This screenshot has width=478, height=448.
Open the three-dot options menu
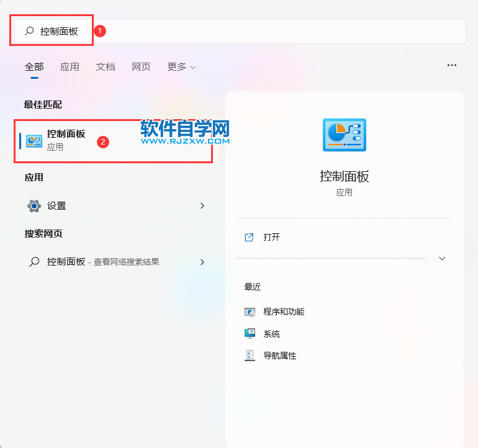(x=452, y=65)
